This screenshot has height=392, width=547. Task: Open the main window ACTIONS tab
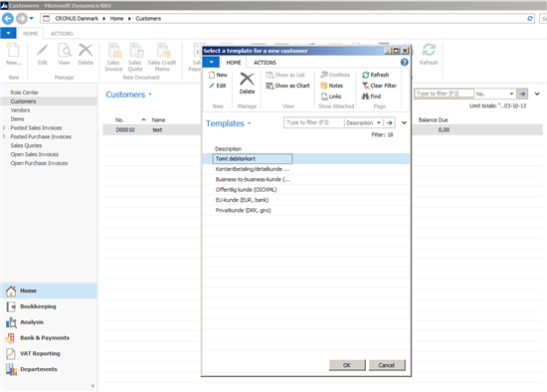coord(62,34)
